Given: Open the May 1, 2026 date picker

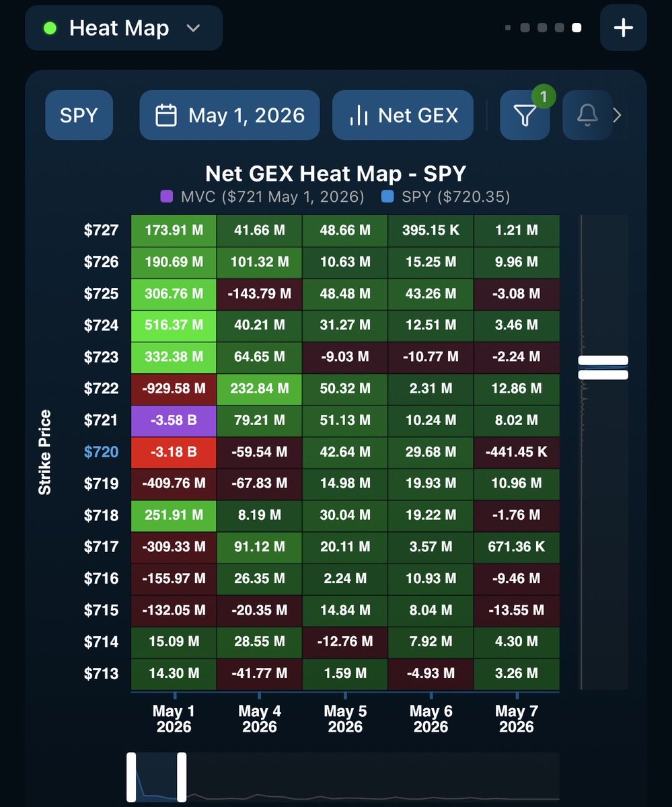Looking at the screenshot, I should [230, 115].
